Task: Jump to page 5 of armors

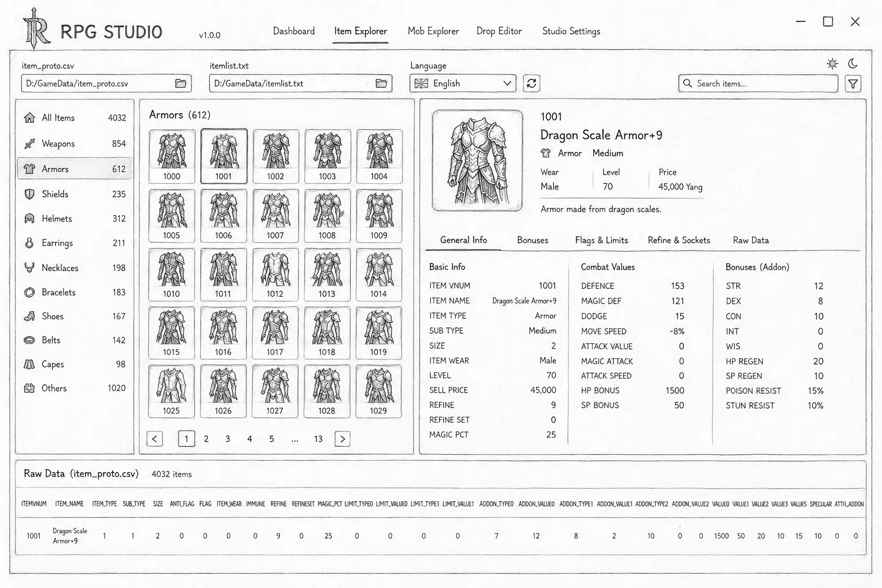Action: [272, 439]
